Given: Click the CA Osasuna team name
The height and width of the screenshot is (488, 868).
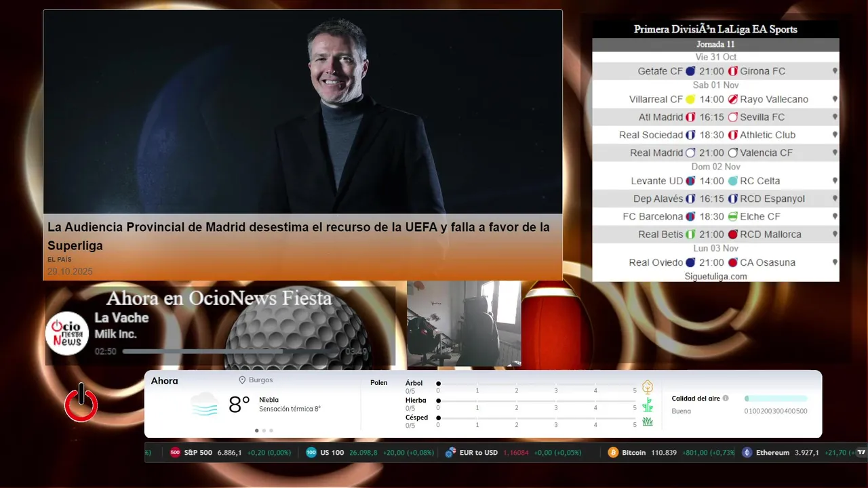Looking at the screenshot, I should point(768,262).
